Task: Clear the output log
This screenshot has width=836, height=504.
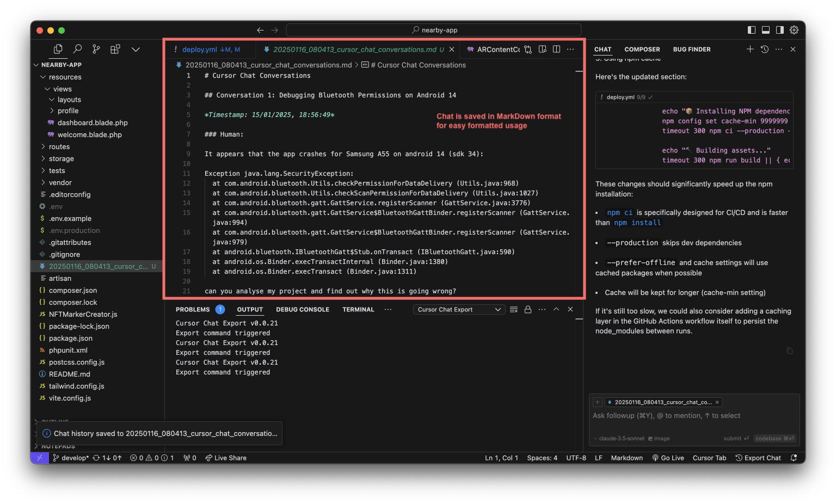Action: (513, 310)
